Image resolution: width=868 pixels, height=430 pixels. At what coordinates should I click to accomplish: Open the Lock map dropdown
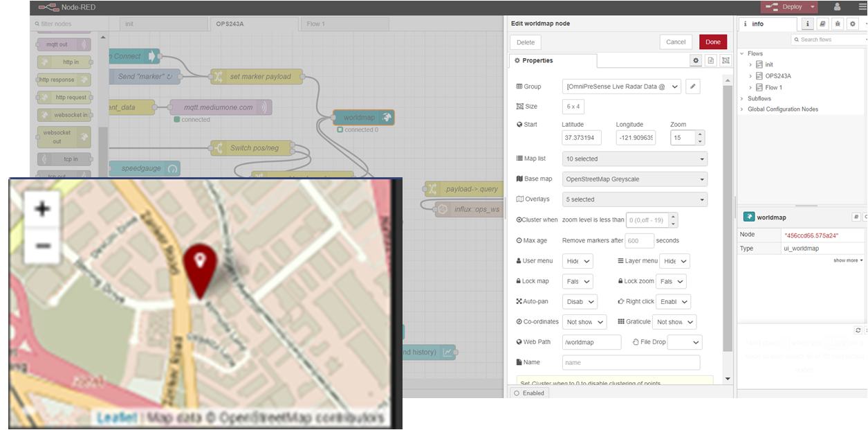coord(578,281)
